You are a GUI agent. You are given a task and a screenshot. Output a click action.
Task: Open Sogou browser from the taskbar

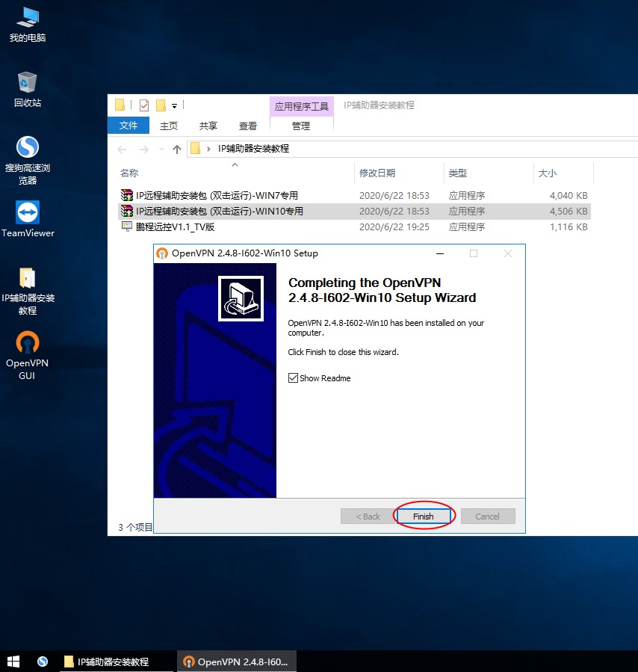click(43, 662)
